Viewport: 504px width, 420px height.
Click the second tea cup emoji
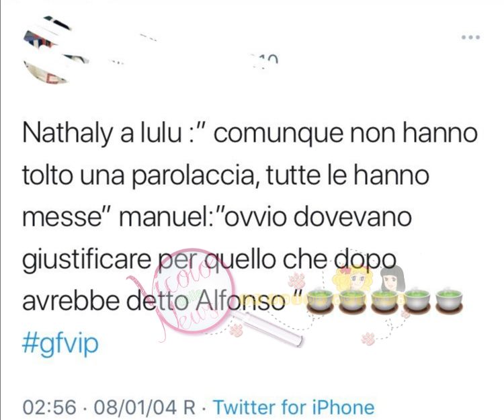352,300
